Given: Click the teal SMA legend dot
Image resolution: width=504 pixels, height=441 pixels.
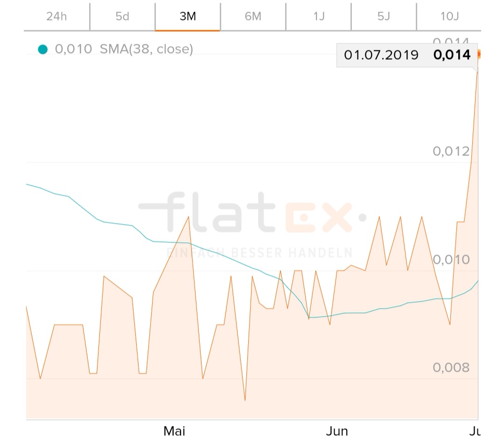Looking at the screenshot, I should [x=43, y=49].
